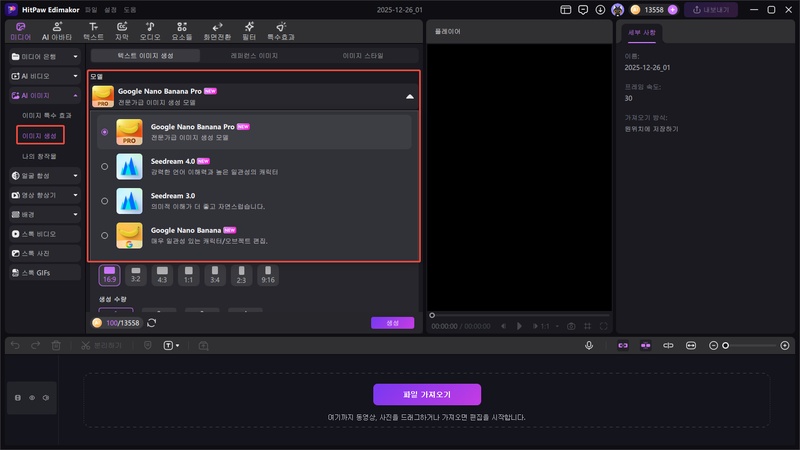Toggle the timeline link/magnet snapping icon
The width and height of the screenshot is (800, 450).
coord(623,345)
